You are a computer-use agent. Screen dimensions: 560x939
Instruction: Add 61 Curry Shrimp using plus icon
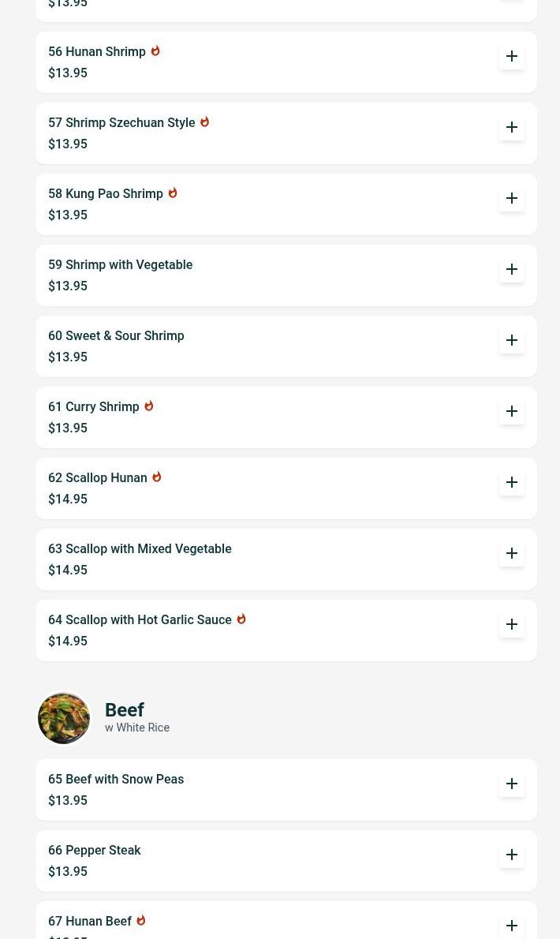point(512,411)
